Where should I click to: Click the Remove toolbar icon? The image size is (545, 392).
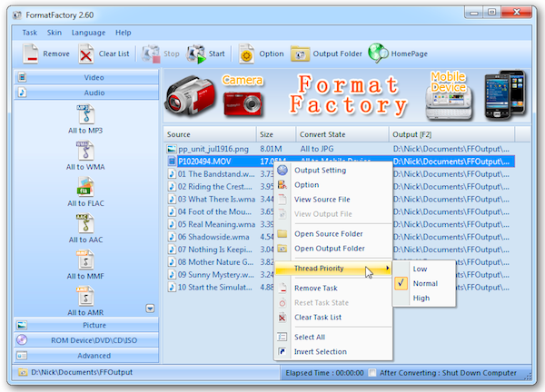point(31,54)
